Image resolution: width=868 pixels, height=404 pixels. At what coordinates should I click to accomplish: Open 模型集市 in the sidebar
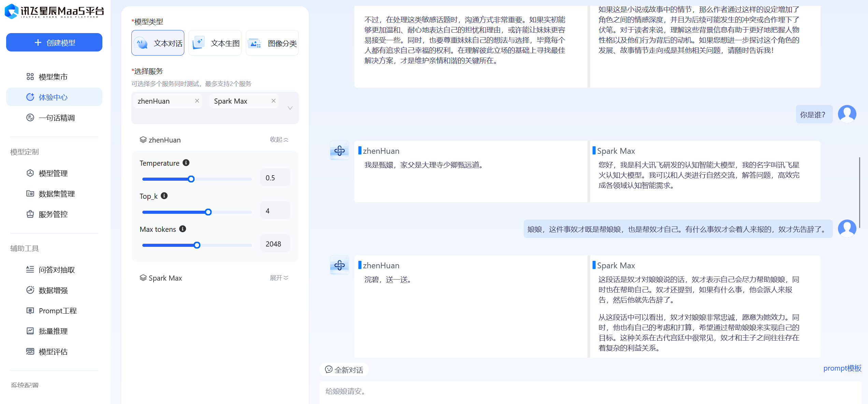point(53,77)
